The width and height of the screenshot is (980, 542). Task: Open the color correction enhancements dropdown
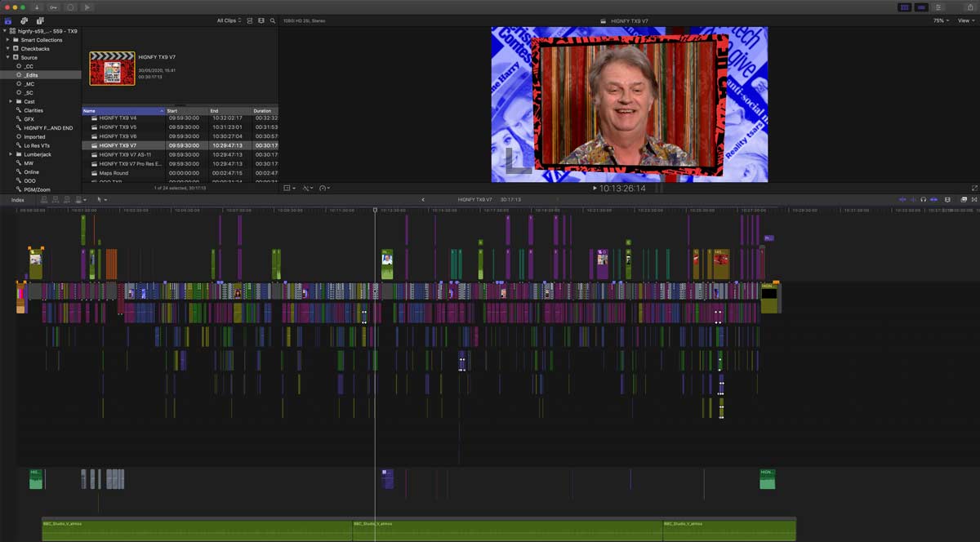[308, 188]
